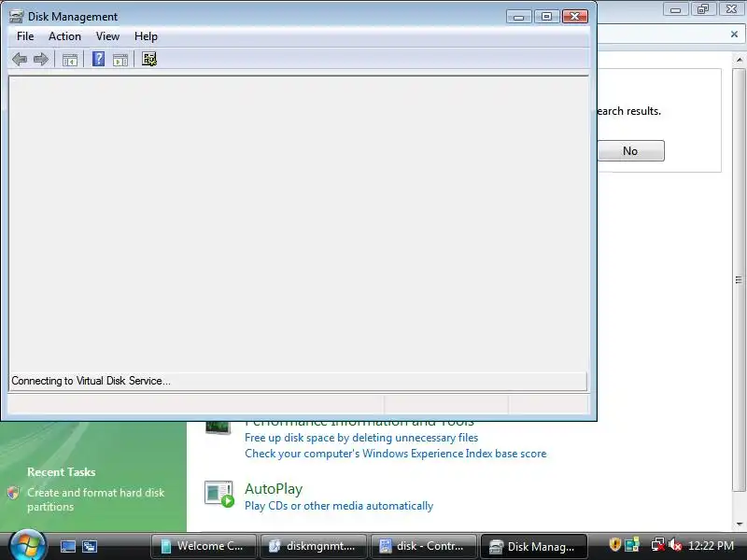Click the AutoPlay icon in Control Panel
The width and height of the screenshot is (747, 560).
pos(219,494)
